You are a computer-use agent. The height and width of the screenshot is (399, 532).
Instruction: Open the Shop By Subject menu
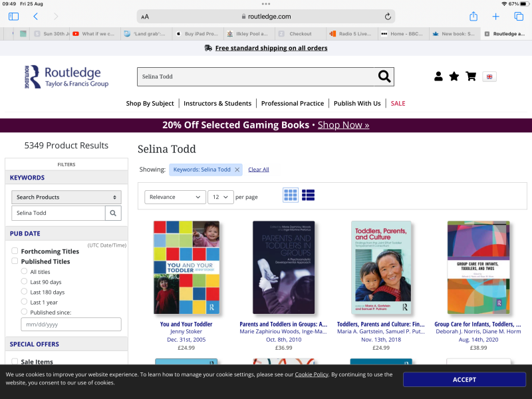(x=150, y=104)
